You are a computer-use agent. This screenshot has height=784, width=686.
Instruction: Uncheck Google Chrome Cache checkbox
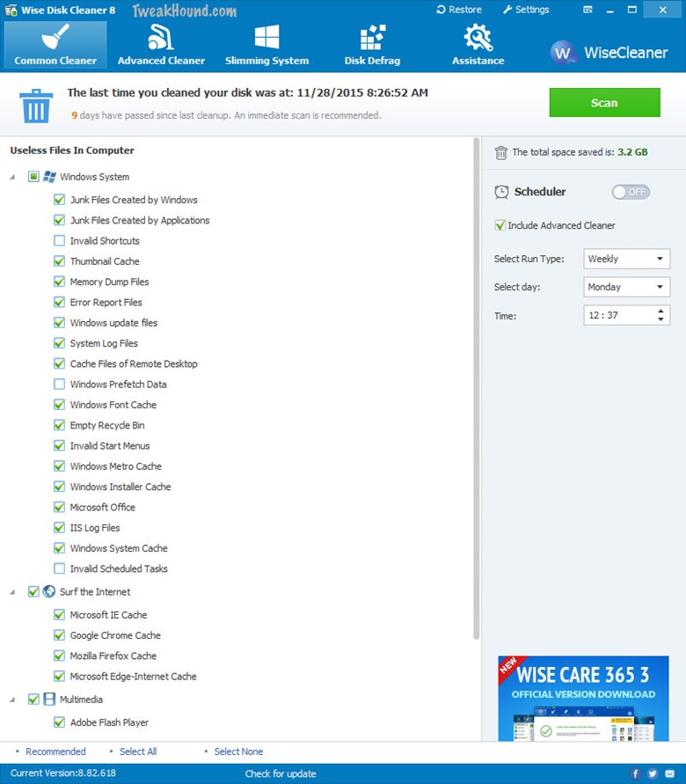coord(59,635)
